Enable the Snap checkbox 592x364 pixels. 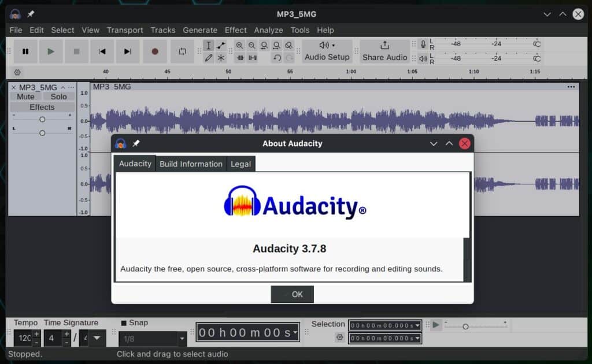124,323
